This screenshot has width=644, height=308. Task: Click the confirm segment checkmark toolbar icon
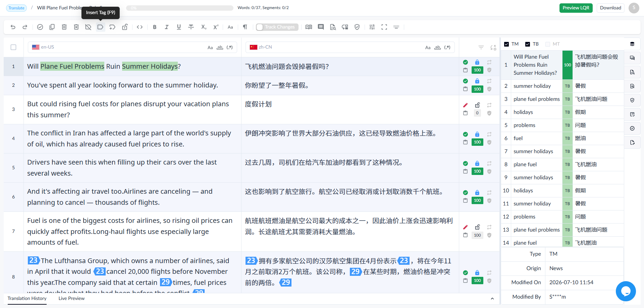click(x=40, y=27)
